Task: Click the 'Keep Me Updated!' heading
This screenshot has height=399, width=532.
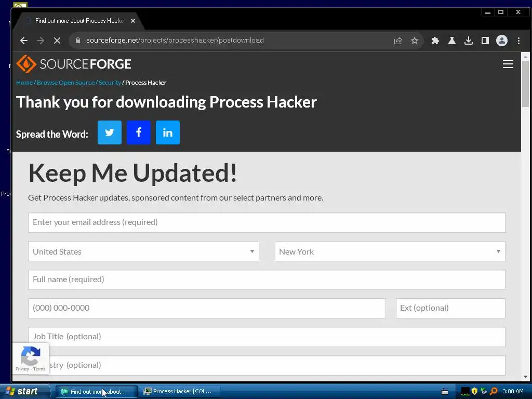Action: [132, 172]
